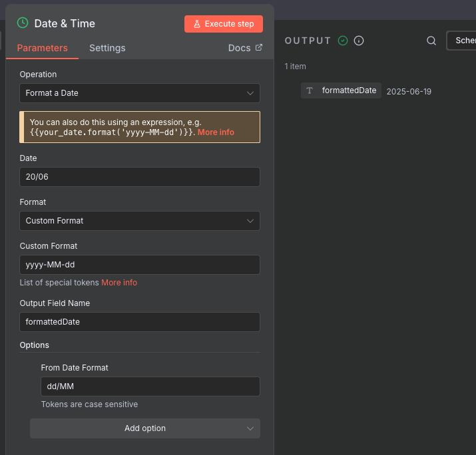The height and width of the screenshot is (455, 476).
Task: Click the text type icon beside formattedDate
Action: (x=310, y=90)
